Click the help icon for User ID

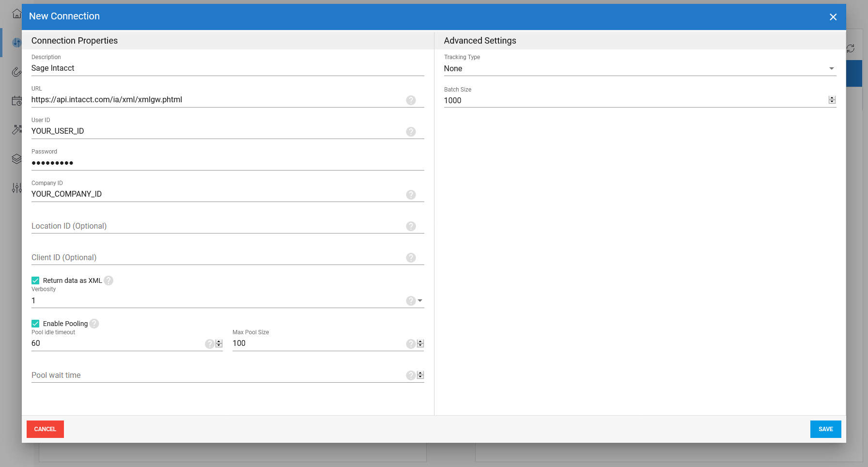411,132
